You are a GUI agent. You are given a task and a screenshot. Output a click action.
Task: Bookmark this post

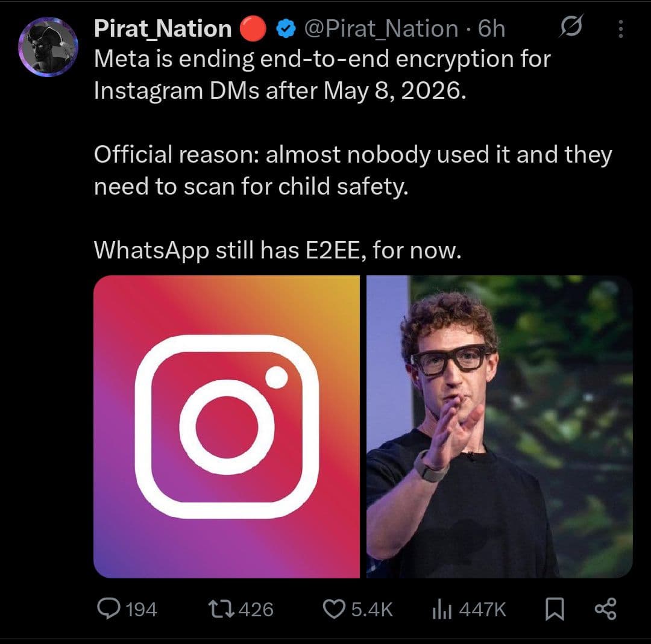(553, 610)
